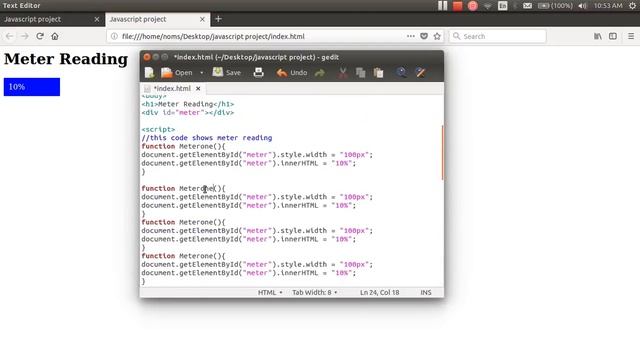The height and width of the screenshot is (360, 640).
Task: Click the <script> line in editor
Action: tap(158, 129)
